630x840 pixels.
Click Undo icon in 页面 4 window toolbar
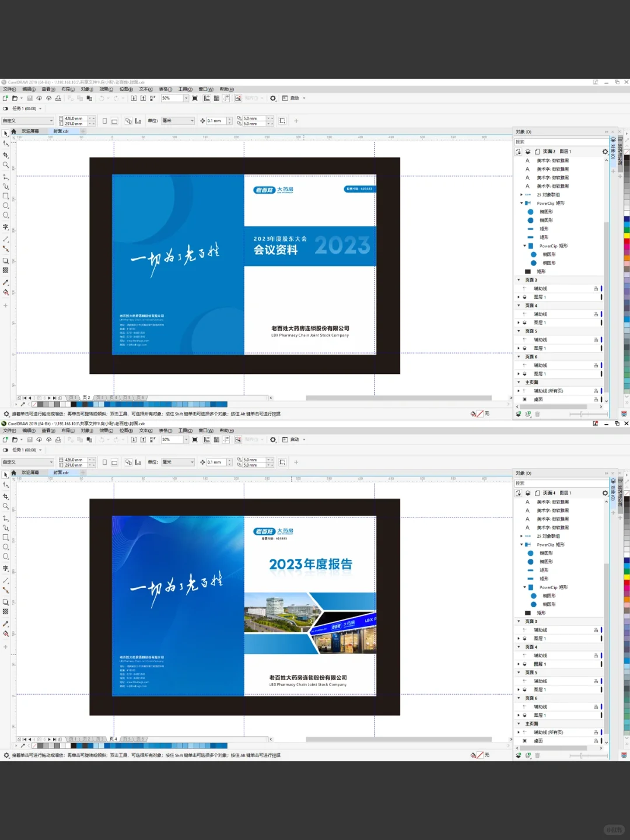(101, 439)
